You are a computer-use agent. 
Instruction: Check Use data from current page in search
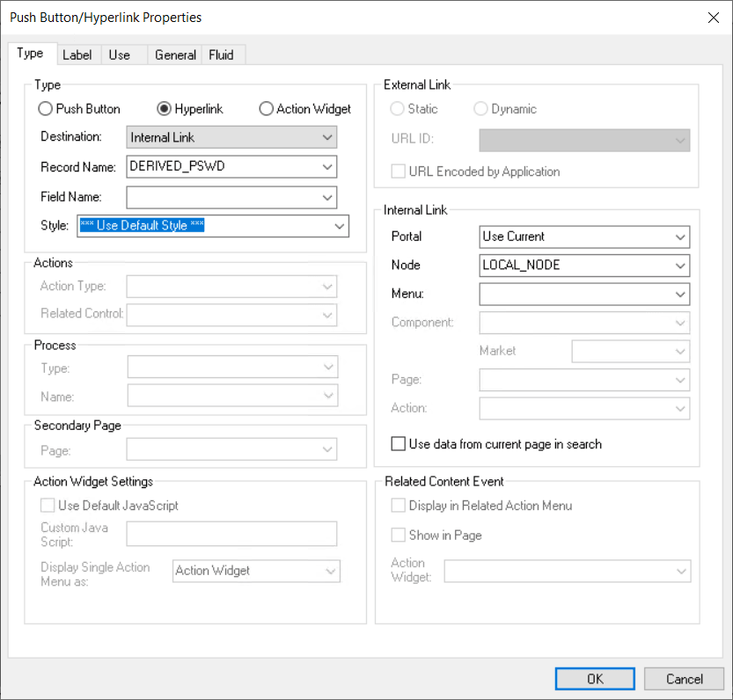pos(398,444)
